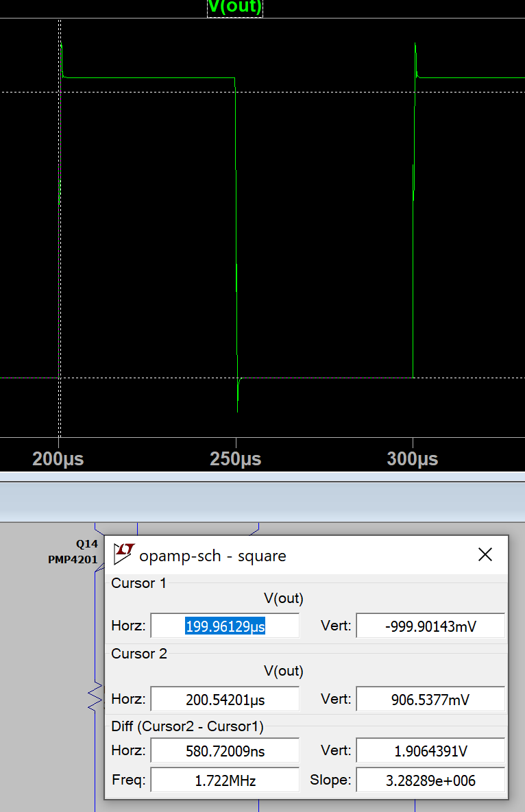Select the Q14 component label in schematic
The width and height of the screenshot is (525, 812).
click(x=86, y=544)
